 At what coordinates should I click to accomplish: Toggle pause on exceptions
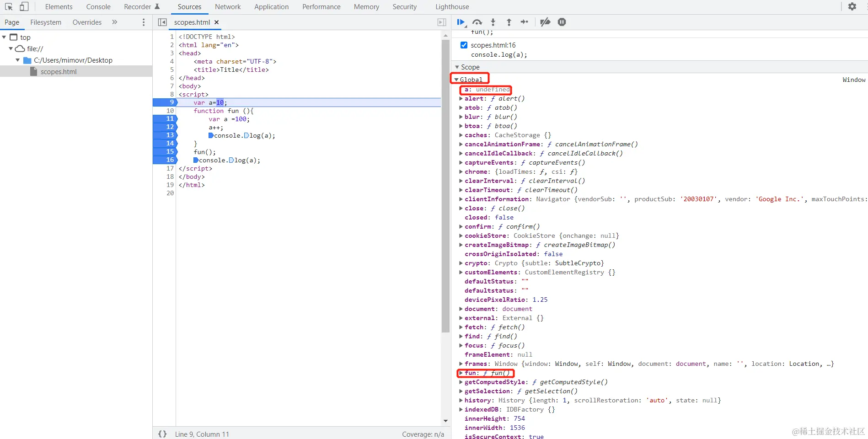(x=562, y=22)
